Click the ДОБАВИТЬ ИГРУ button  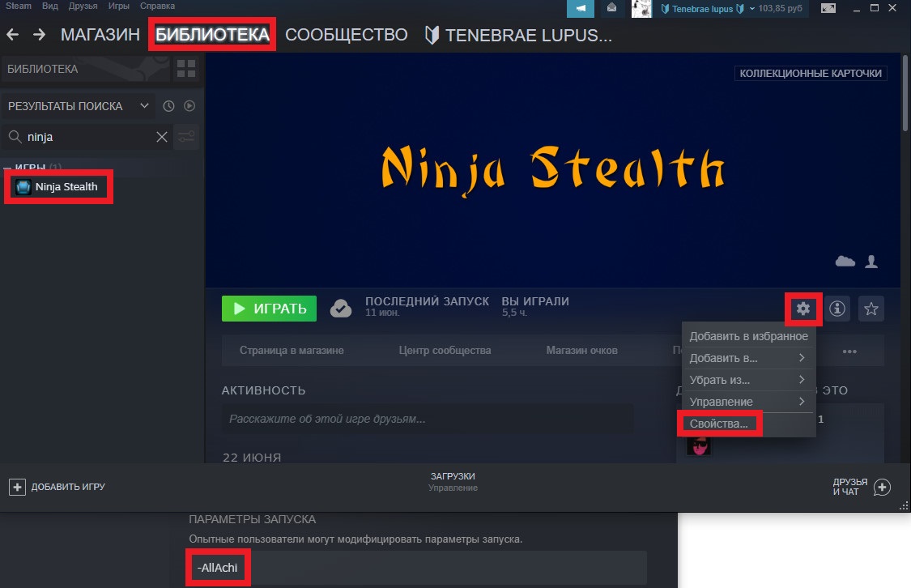click(x=57, y=487)
